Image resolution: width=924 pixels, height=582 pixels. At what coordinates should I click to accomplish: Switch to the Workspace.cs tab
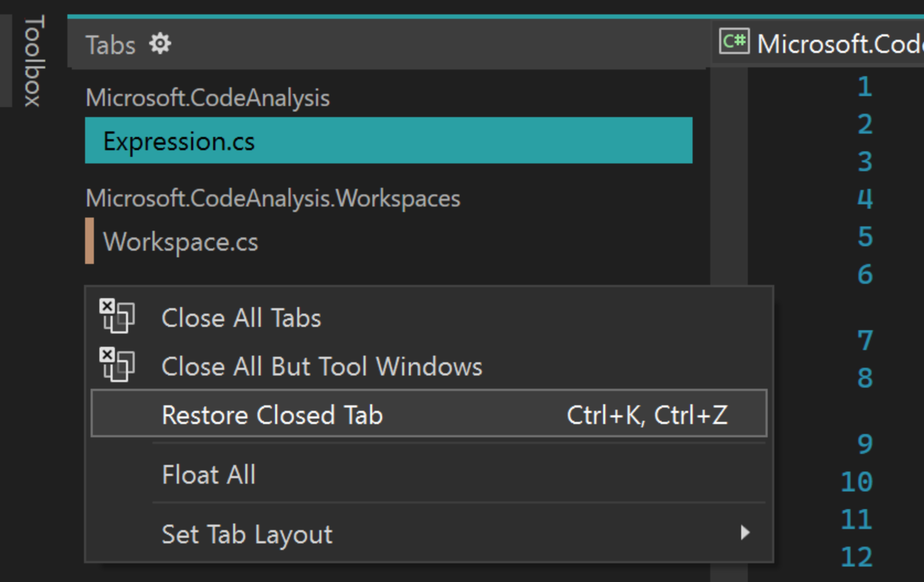point(181,242)
